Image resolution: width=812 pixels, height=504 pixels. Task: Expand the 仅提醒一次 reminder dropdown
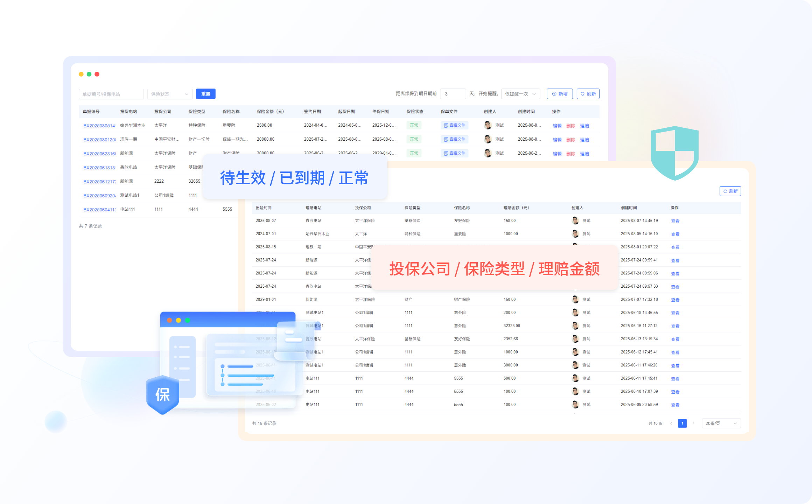point(520,94)
